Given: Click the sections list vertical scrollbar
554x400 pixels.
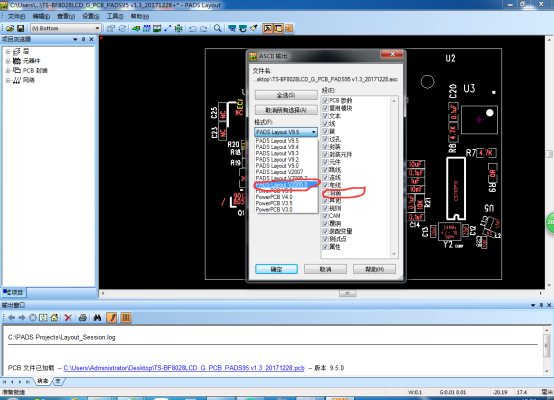Looking at the screenshot, I should pyautogui.click(x=394, y=177).
